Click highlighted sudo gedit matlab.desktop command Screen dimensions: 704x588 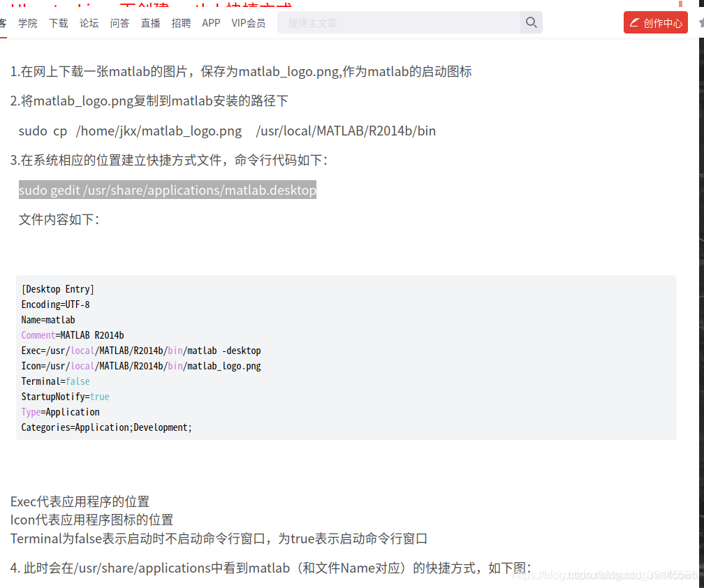(x=168, y=190)
